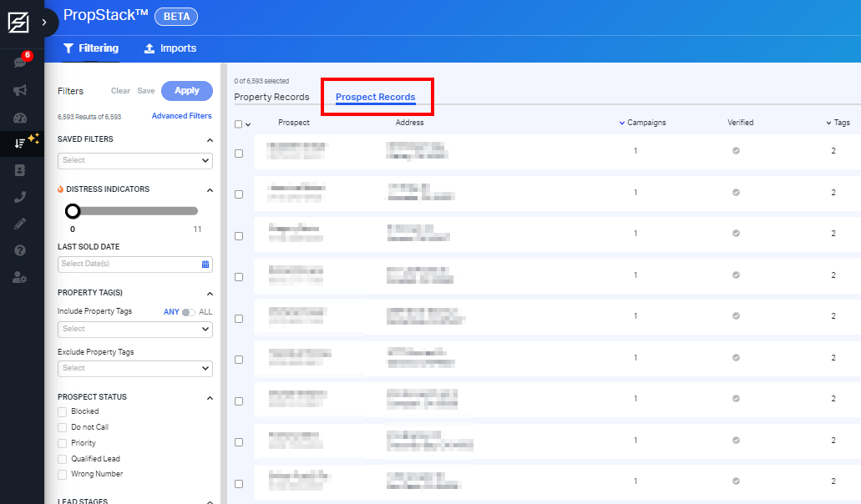This screenshot has height=504, width=861.
Task: Switch to the Filtering tab
Action: 90,48
